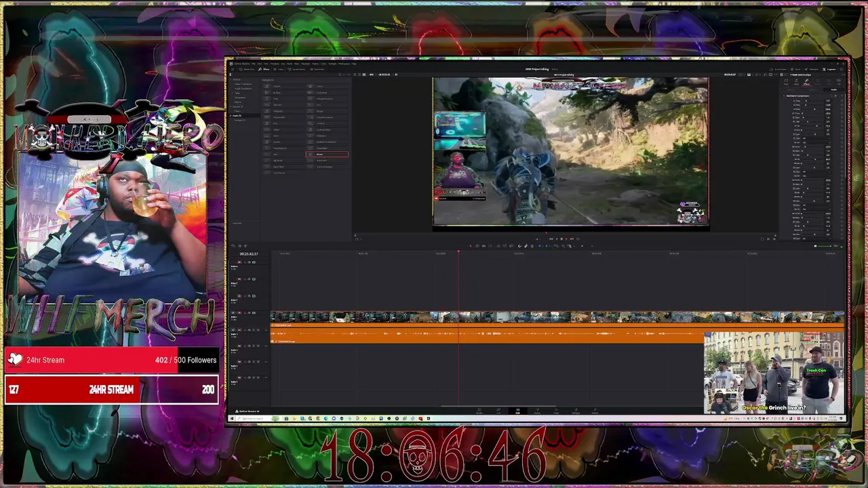The height and width of the screenshot is (488, 868).
Task: Go to the Media page icon
Action: (x=479, y=411)
